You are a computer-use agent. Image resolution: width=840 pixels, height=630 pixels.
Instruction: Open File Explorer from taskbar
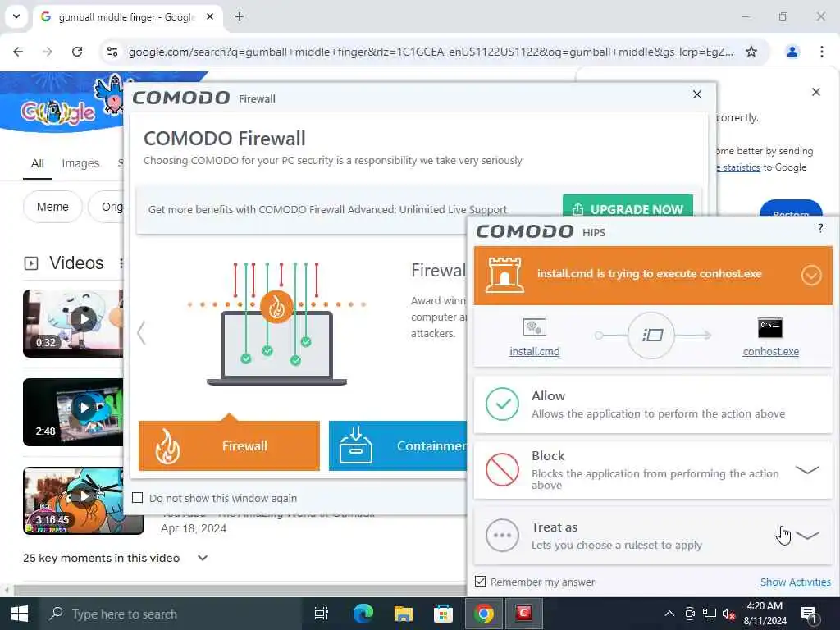tap(404, 614)
